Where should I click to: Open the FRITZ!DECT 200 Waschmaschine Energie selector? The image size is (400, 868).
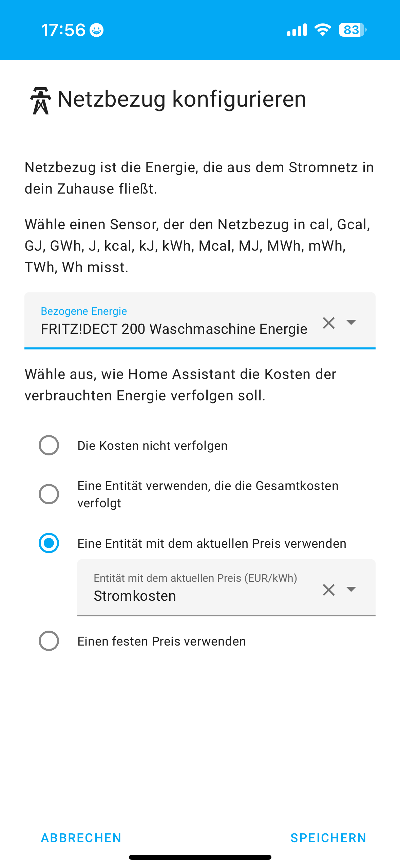click(200, 321)
